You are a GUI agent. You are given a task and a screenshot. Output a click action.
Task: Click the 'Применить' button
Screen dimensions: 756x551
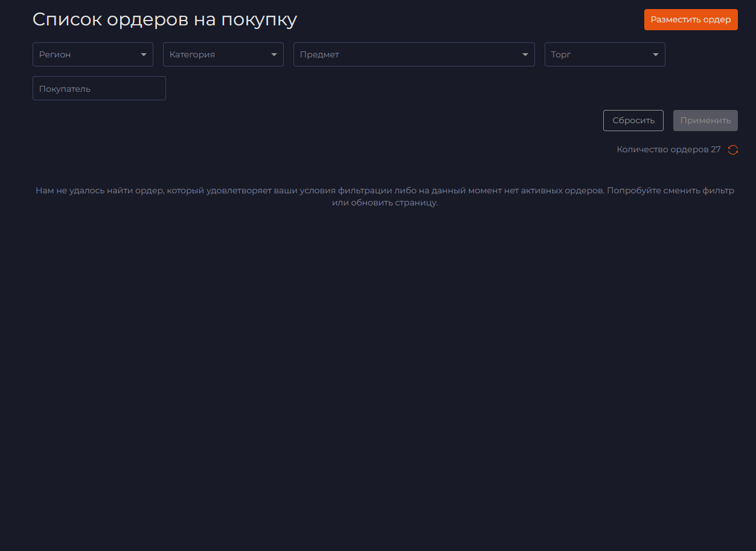(705, 120)
